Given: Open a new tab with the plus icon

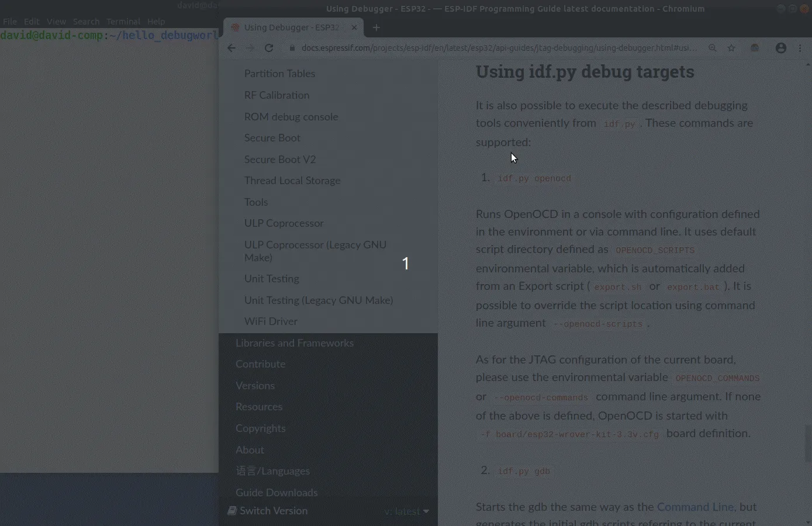Looking at the screenshot, I should point(376,27).
